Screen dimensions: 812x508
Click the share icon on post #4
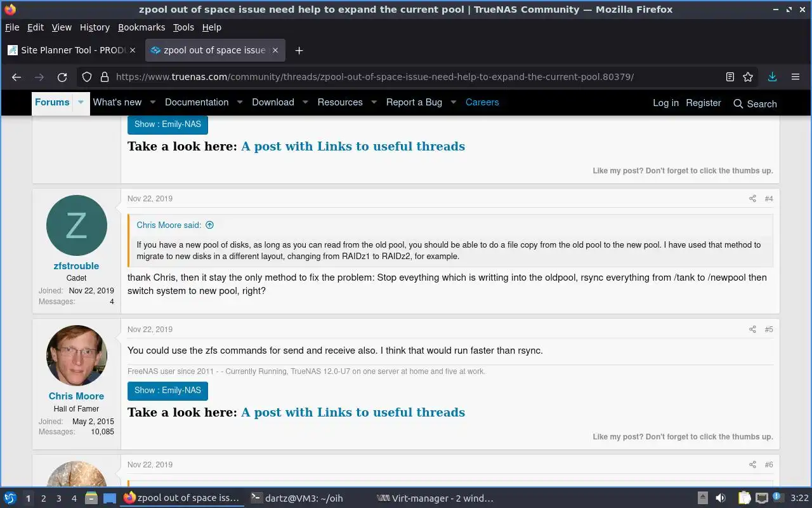coord(752,199)
